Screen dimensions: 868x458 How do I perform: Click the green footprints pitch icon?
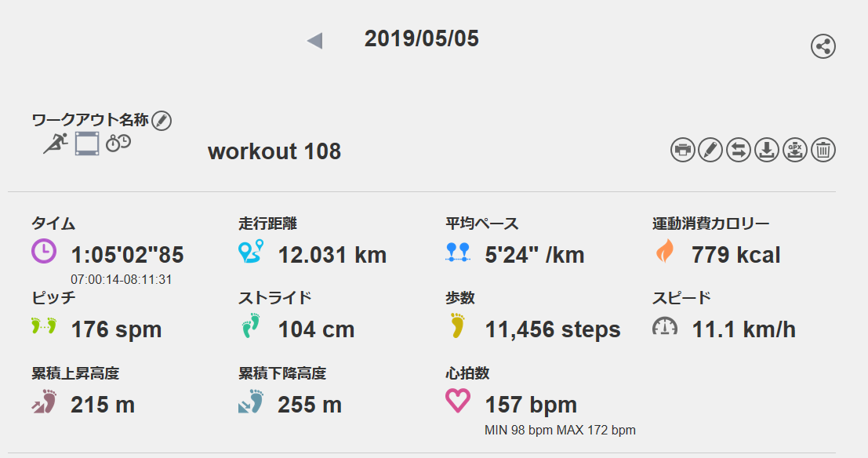click(45, 326)
